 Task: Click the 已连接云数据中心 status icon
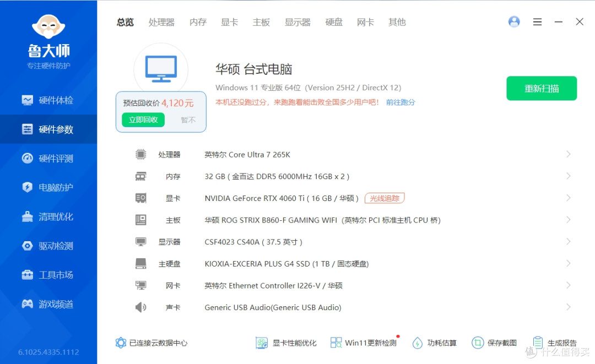point(121,343)
